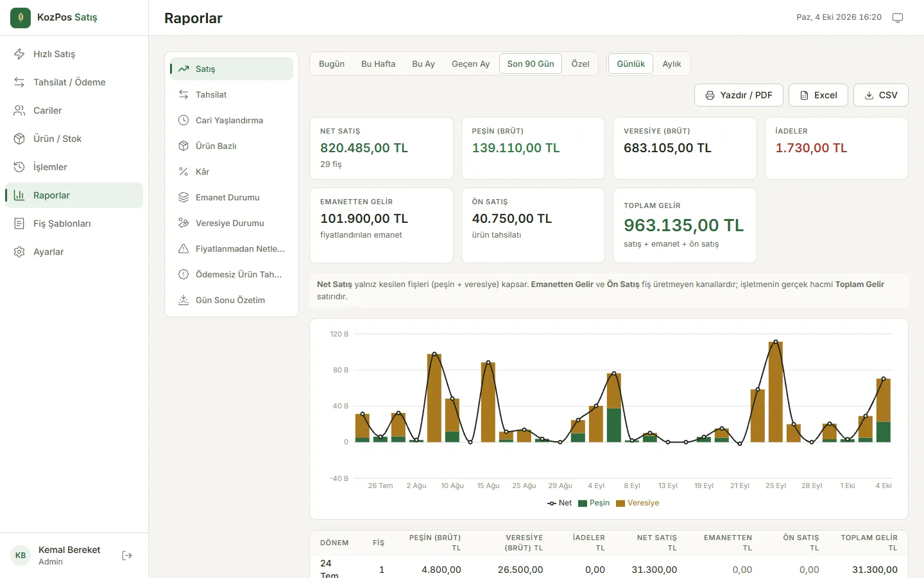Click the Net Satış 820.485,00 TL value

click(364, 148)
